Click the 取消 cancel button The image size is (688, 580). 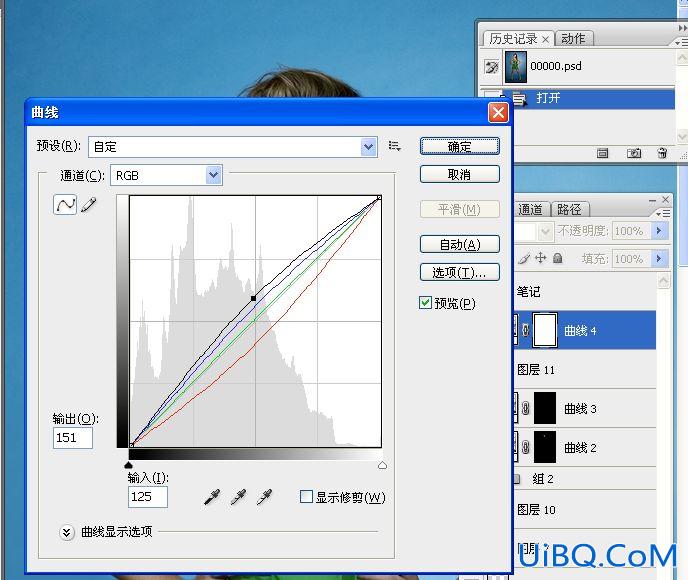459,174
